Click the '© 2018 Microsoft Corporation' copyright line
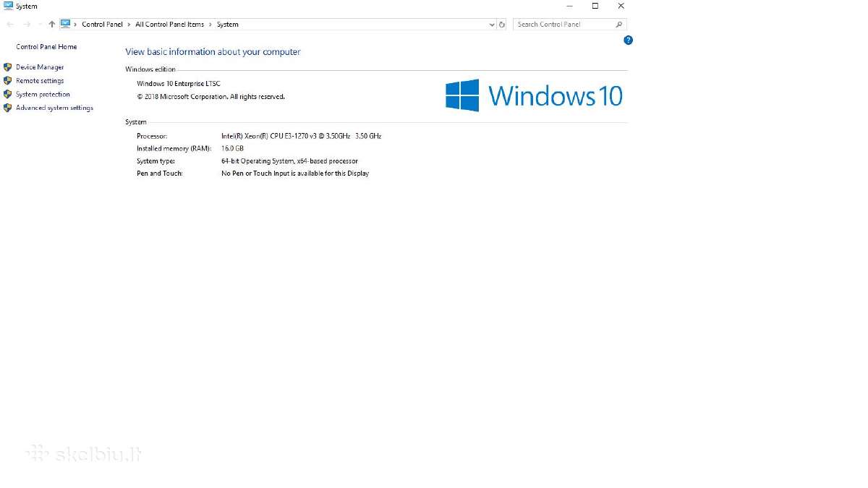Viewport: 868px width, 488px height. pyautogui.click(x=210, y=97)
